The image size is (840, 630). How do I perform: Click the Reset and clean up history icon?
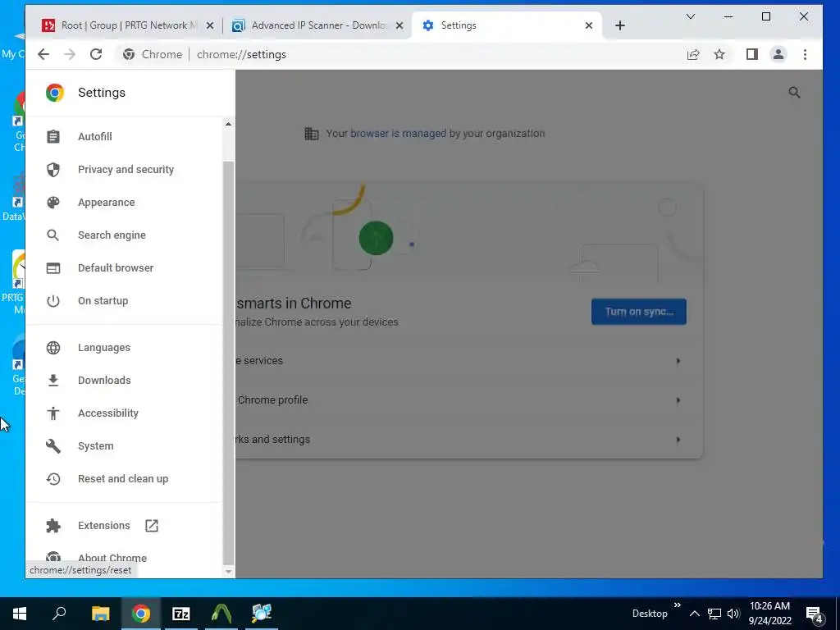[53, 479]
